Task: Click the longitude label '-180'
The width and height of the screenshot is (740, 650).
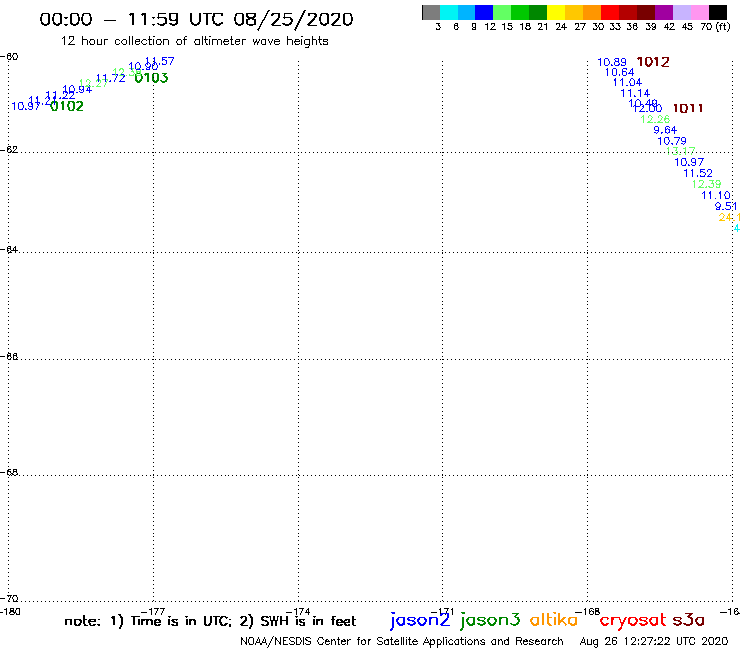Action: pos(9,612)
